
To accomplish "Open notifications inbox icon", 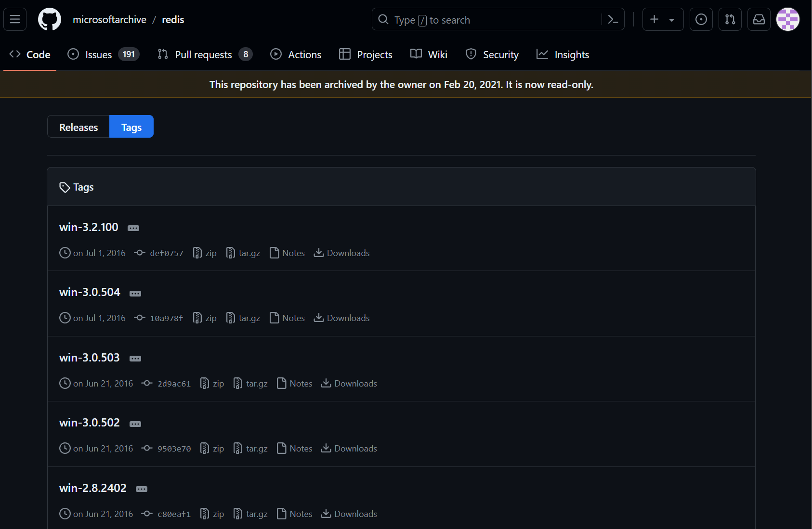I will tap(759, 19).
